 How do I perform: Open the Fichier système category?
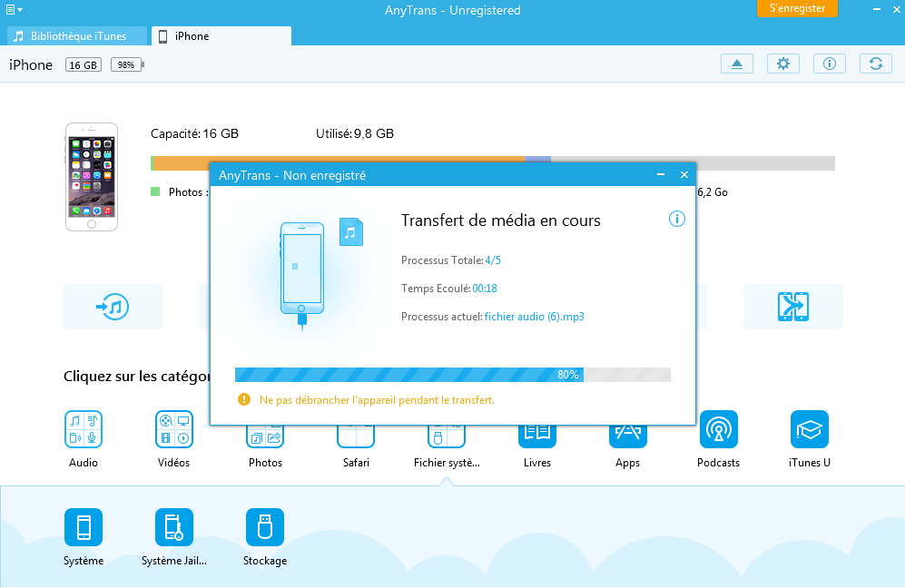[x=447, y=436]
